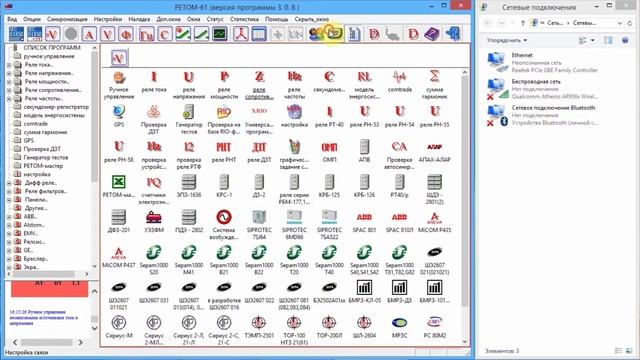Open the Наладка menu
This screenshot has height=360, width=640.
(x=139, y=19)
